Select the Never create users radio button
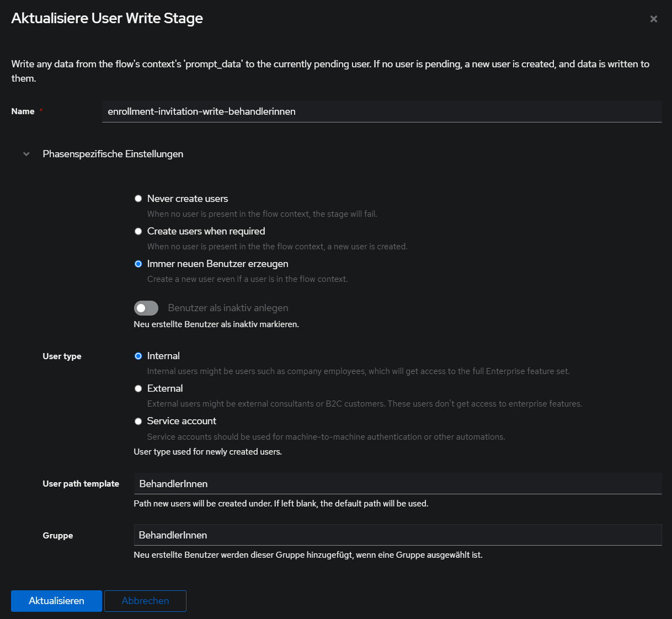The height and width of the screenshot is (619, 672). point(138,199)
